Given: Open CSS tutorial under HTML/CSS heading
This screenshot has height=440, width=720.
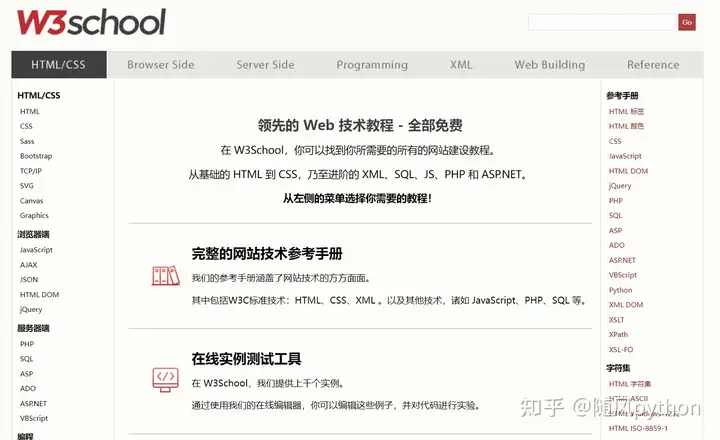Looking at the screenshot, I should (x=26, y=126).
